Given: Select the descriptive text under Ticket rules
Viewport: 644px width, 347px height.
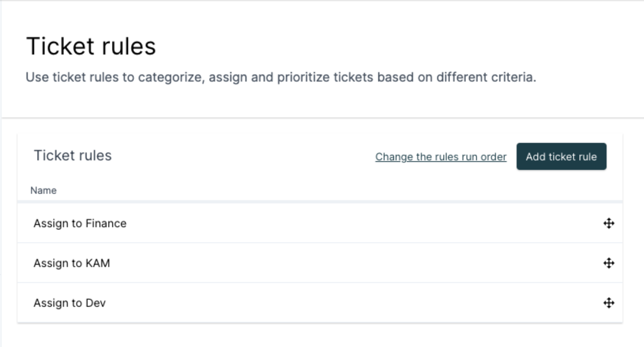Looking at the screenshot, I should [x=281, y=77].
